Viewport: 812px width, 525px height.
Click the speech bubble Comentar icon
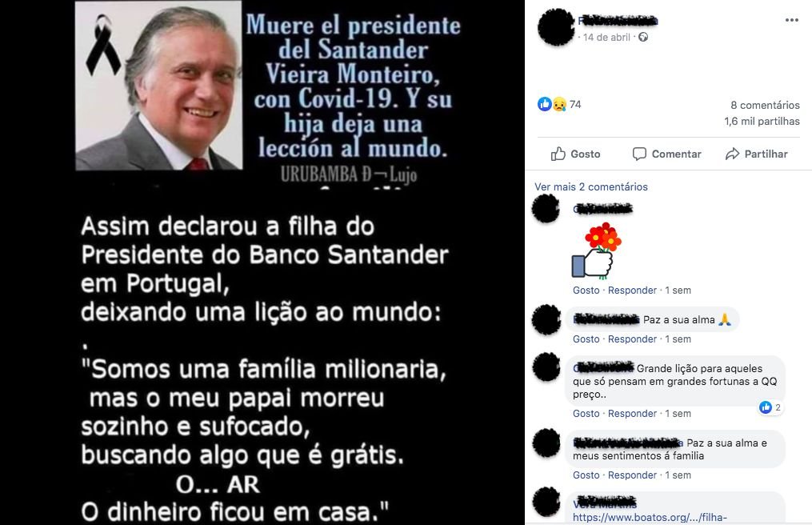point(639,154)
